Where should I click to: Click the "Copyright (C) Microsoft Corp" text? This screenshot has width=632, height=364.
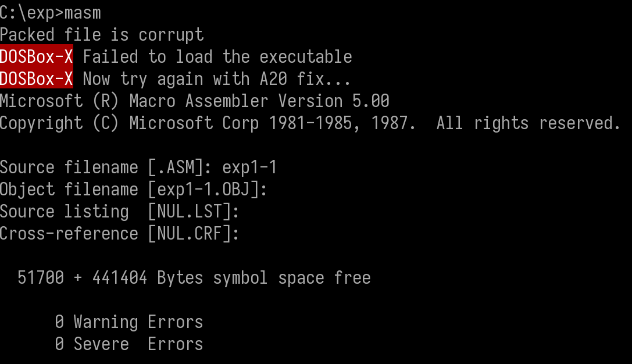click(x=129, y=123)
